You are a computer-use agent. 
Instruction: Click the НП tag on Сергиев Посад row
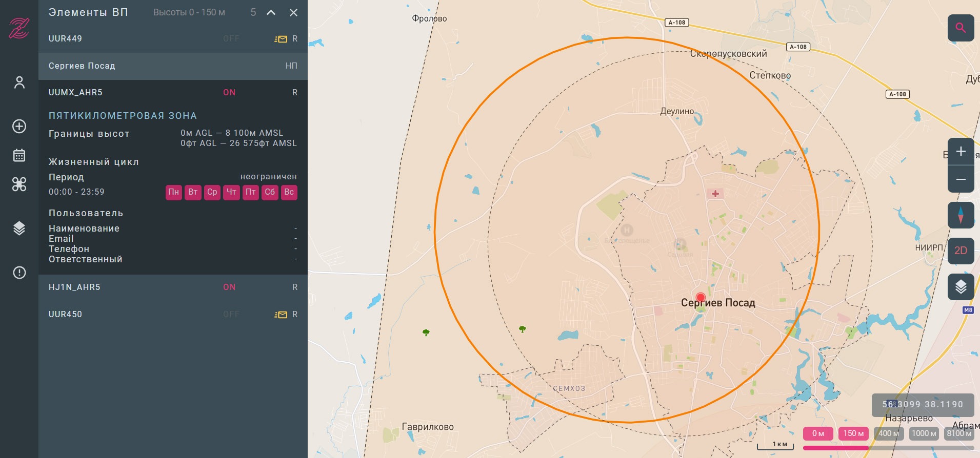pos(291,66)
